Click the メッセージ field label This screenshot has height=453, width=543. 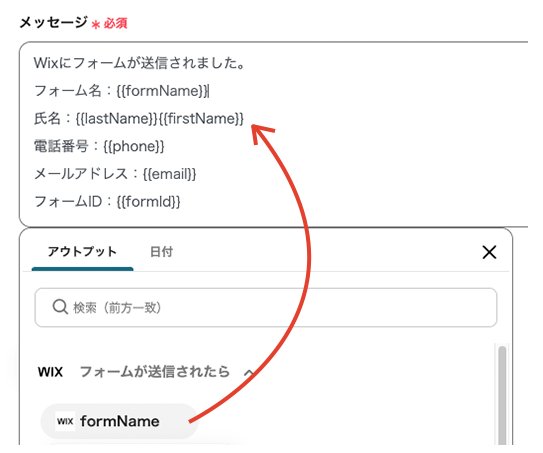coord(54,23)
